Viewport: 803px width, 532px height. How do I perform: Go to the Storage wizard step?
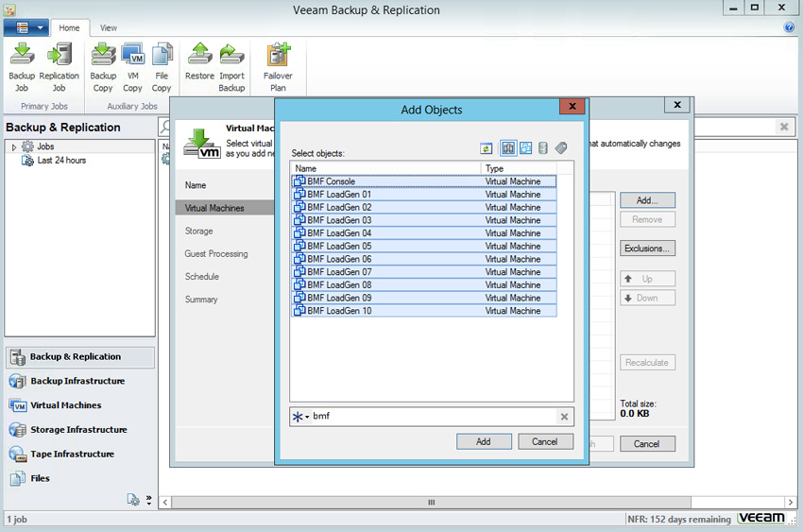(x=198, y=231)
